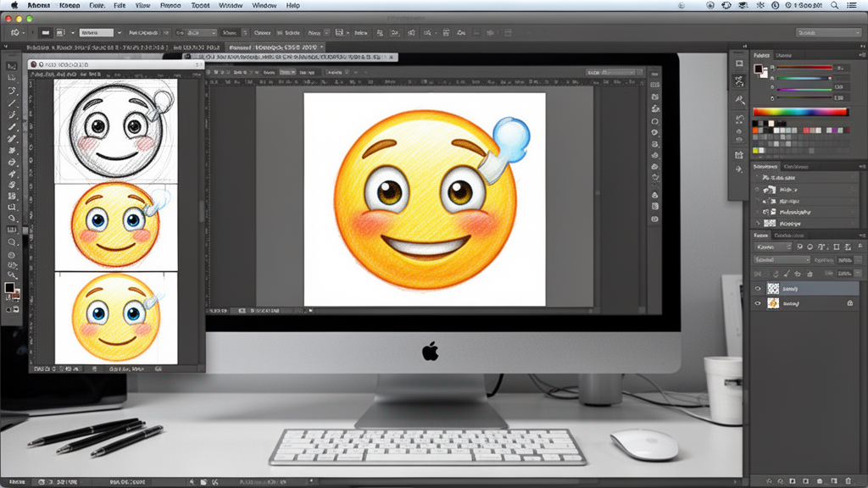Select the diagonal Line tool in left toolbox

click(x=12, y=103)
